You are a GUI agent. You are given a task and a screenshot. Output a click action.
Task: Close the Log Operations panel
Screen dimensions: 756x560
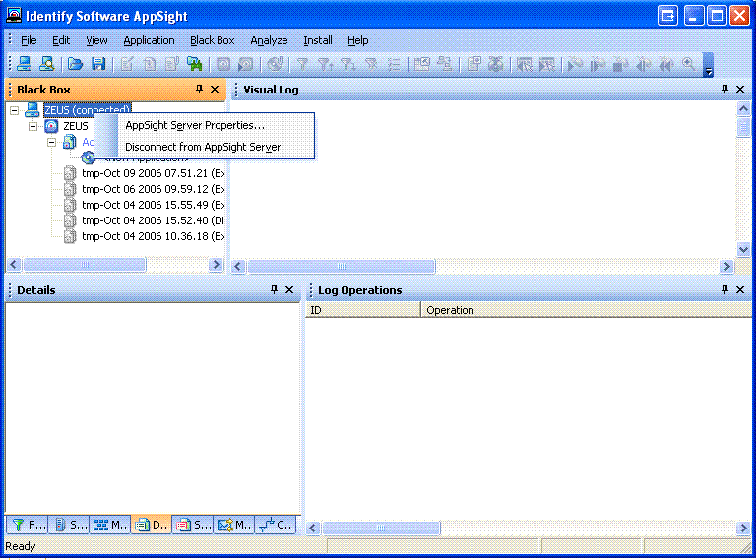point(740,290)
